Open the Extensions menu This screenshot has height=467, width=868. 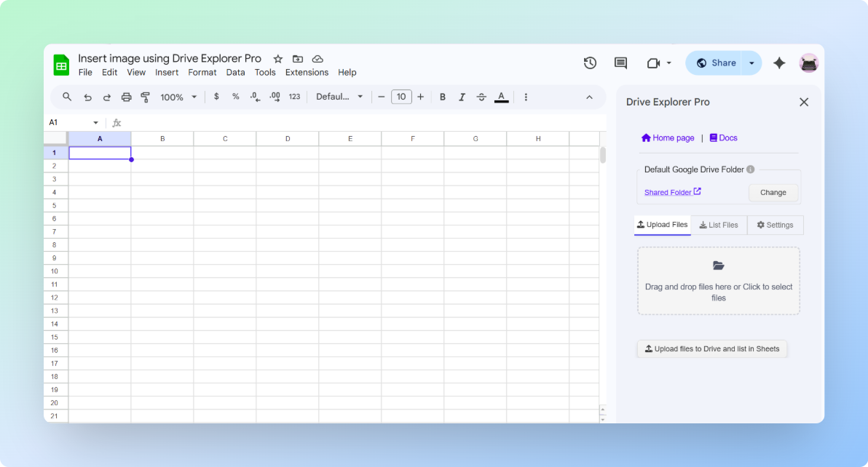307,72
